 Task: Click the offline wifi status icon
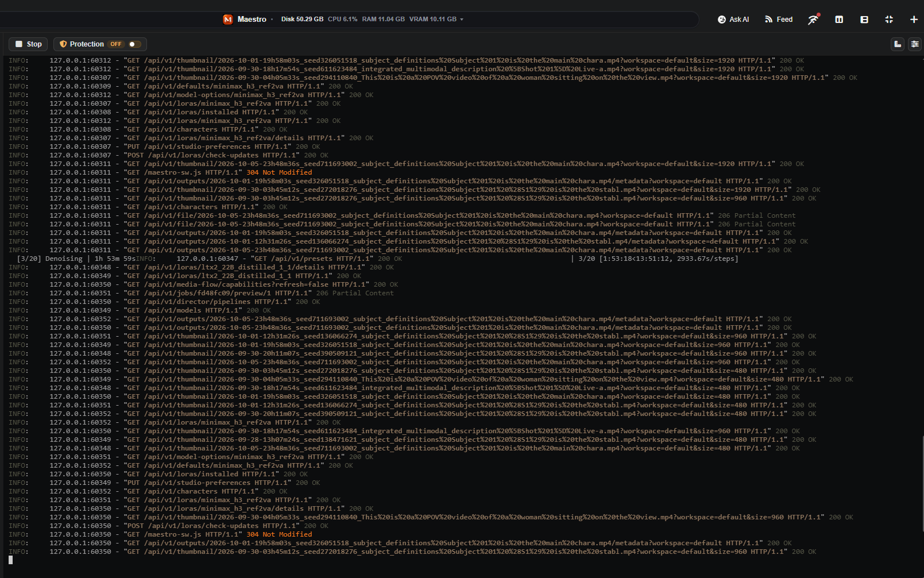(x=813, y=20)
